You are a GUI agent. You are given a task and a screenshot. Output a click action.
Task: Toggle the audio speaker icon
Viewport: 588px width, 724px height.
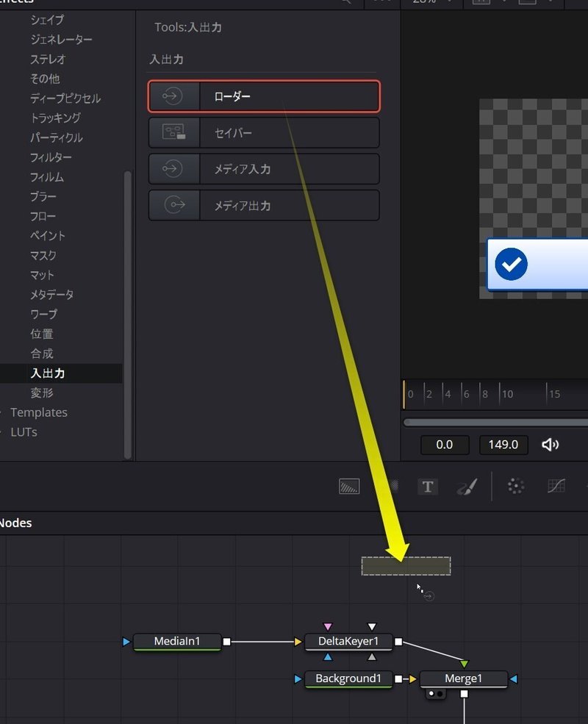551,445
